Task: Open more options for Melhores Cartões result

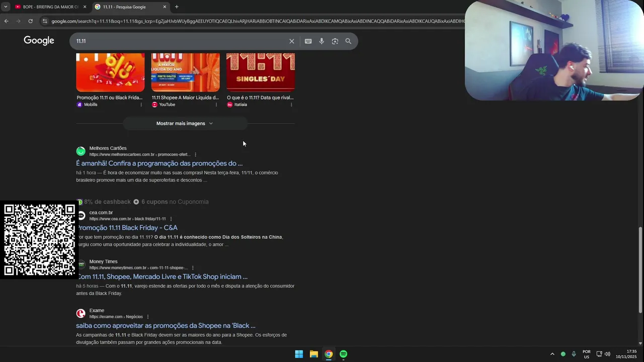Action: pyautogui.click(x=195, y=154)
